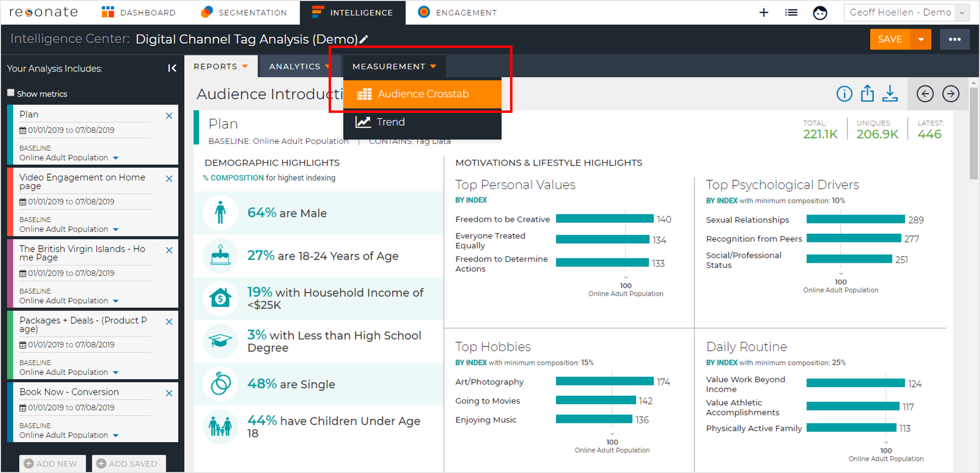This screenshot has width=980, height=473.
Task: Click the ADD NEW button
Action: 52,463
